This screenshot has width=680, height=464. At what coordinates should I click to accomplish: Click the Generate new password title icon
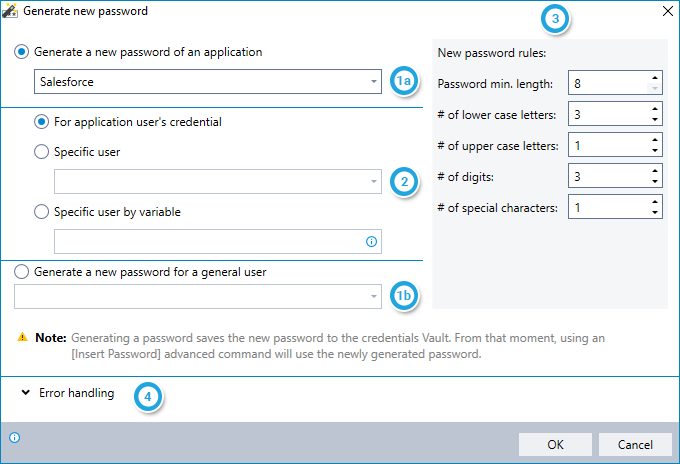11,11
